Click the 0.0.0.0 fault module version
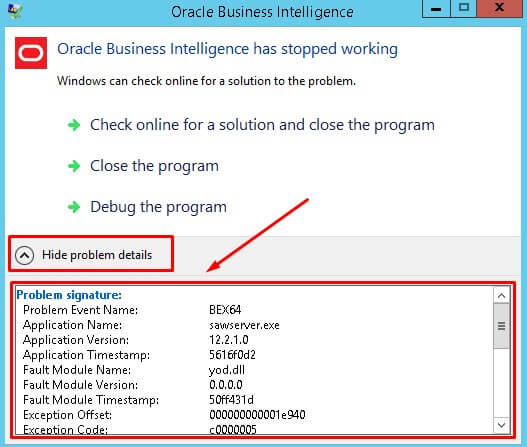Screen dimensions: 527x447 (x=226, y=385)
